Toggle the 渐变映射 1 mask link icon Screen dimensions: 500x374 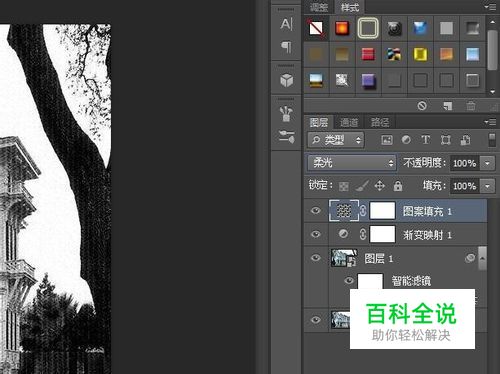click(363, 234)
